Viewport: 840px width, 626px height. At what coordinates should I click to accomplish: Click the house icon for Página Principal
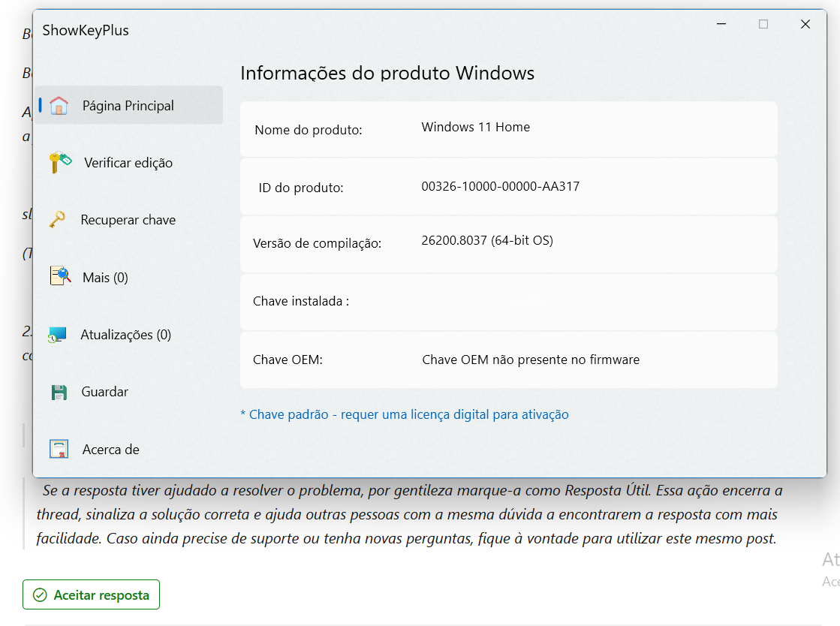[x=59, y=106]
